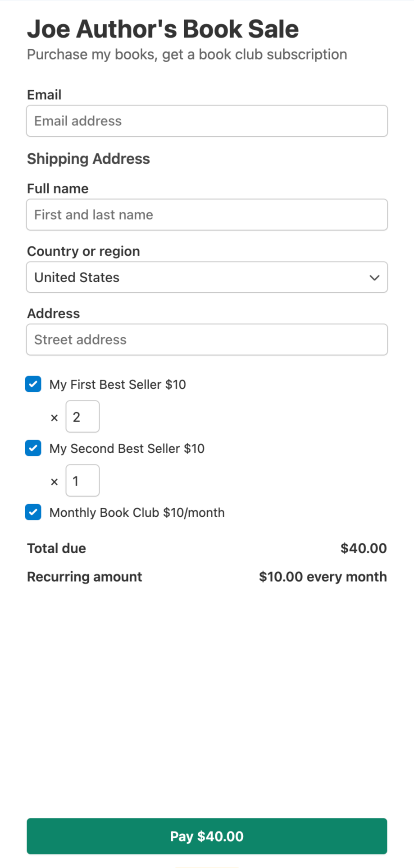Uncheck the My Second Best Seller checkbox
The width and height of the screenshot is (414, 868).
click(x=33, y=448)
